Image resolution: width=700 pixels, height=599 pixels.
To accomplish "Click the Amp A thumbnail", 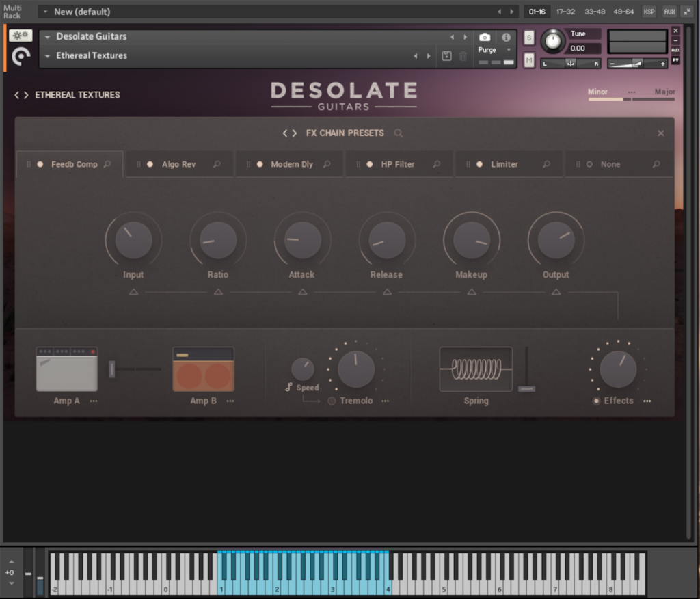I will tap(66, 369).
